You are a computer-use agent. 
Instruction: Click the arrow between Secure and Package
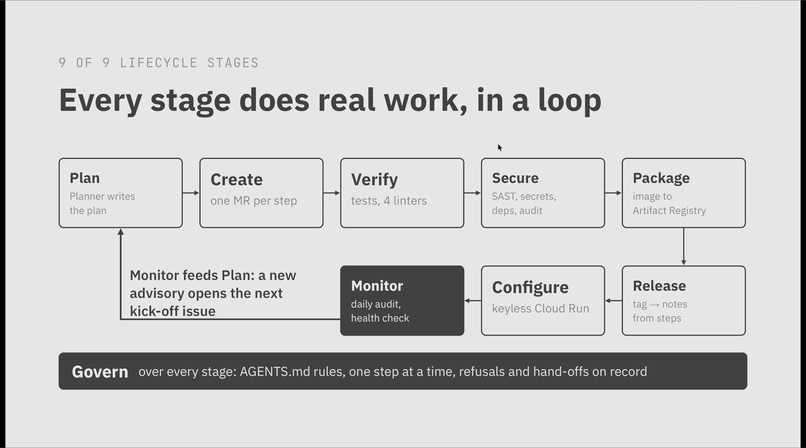click(613, 193)
